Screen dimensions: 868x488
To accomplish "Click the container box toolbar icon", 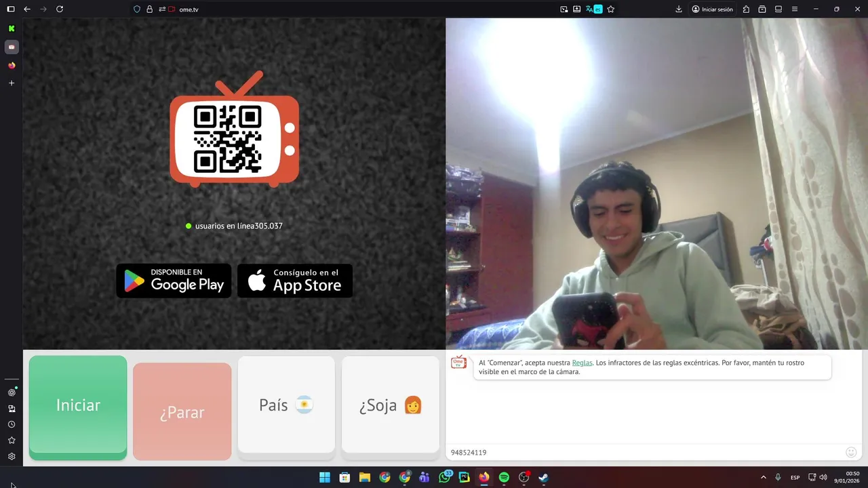I will tap(762, 9).
